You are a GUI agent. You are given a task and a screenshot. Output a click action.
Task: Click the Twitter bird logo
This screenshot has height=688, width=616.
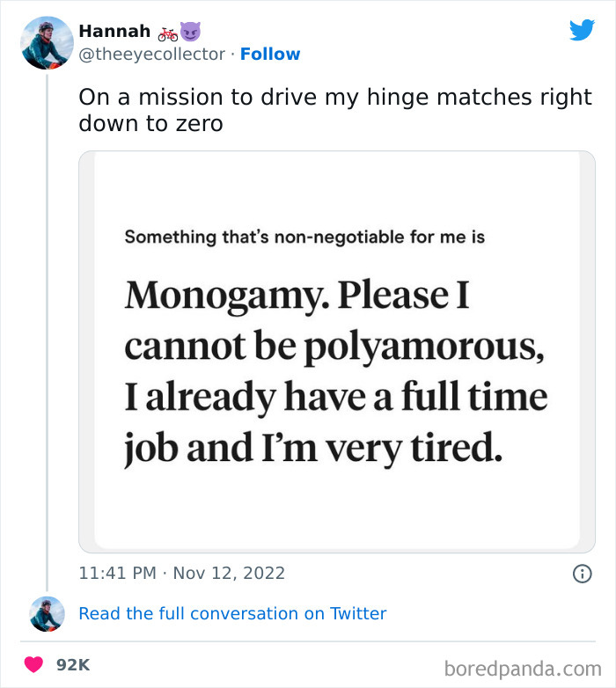[582, 30]
